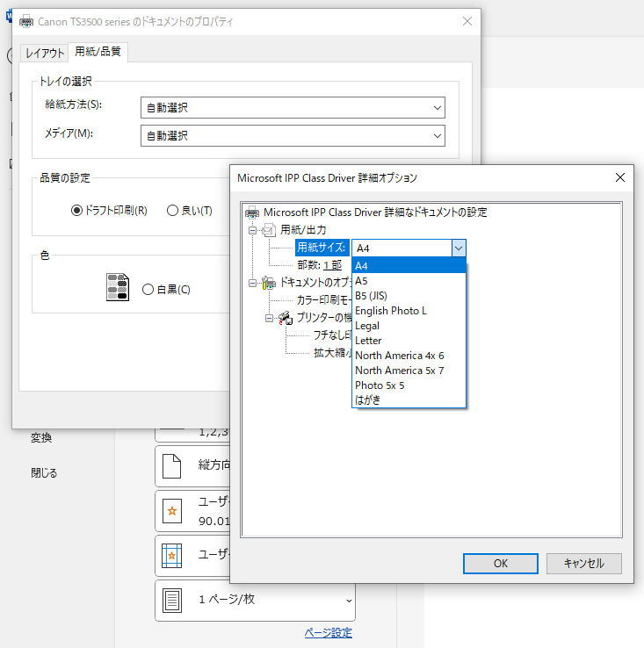Click the portrait page icon beside 縦方向
This screenshot has height=648, width=644.
coord(171,465)
